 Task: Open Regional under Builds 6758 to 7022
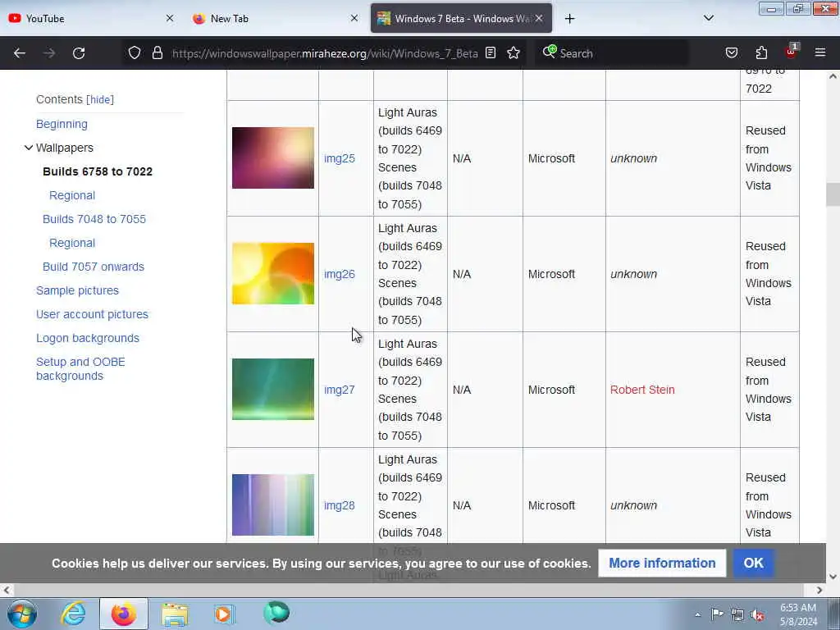click(x=72, y=195)
